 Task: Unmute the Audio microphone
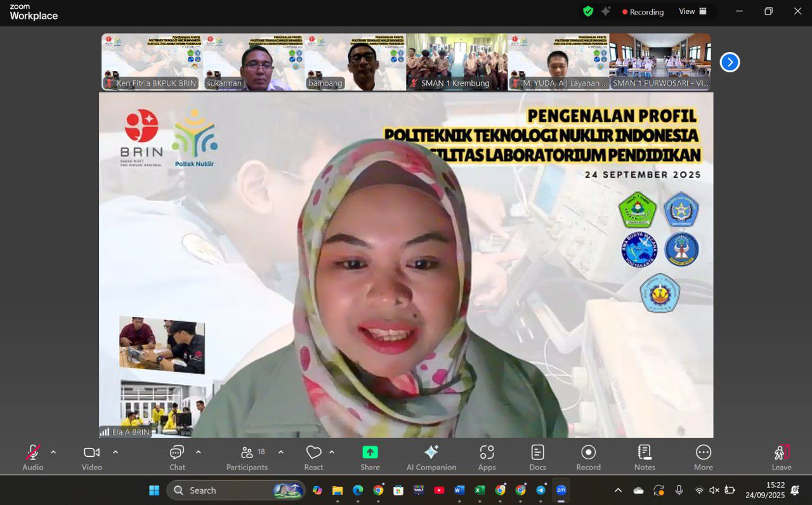(33, 457)
